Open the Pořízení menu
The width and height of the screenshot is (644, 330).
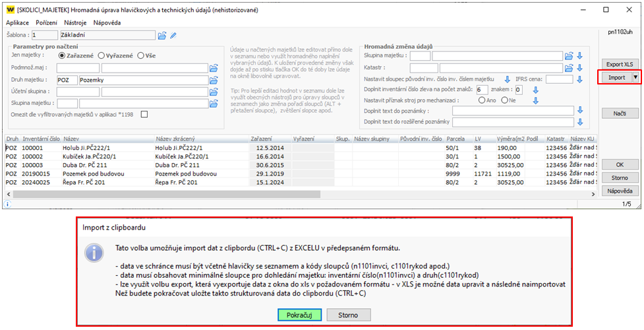click(46, 22)
